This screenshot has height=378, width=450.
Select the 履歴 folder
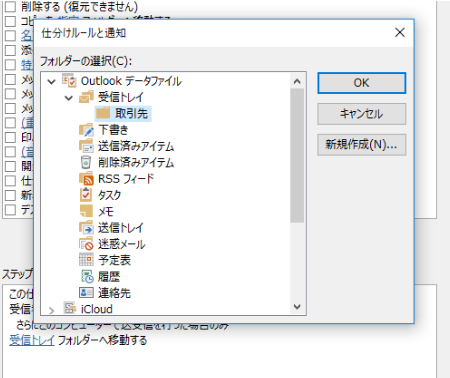point(109,277)
